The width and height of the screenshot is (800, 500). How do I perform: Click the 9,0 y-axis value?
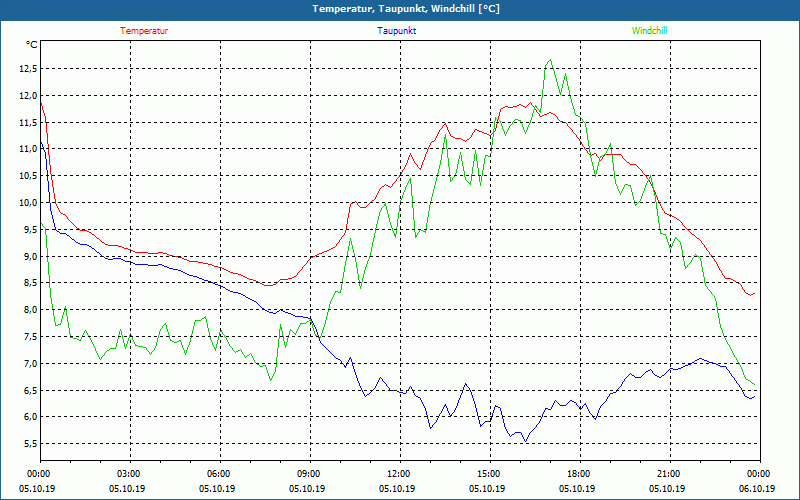coord(31,256)
